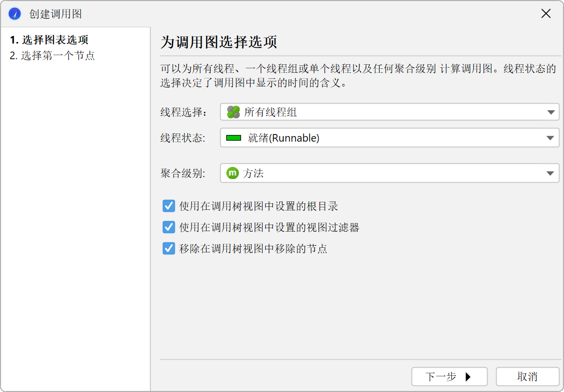
Task: Close the 创建调用图 dialog
Action: point(546,14)
